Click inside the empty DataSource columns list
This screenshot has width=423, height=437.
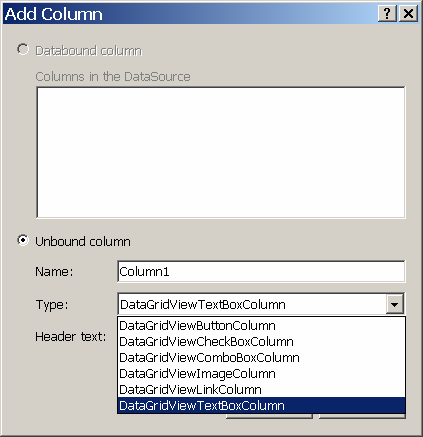(221, 152)
